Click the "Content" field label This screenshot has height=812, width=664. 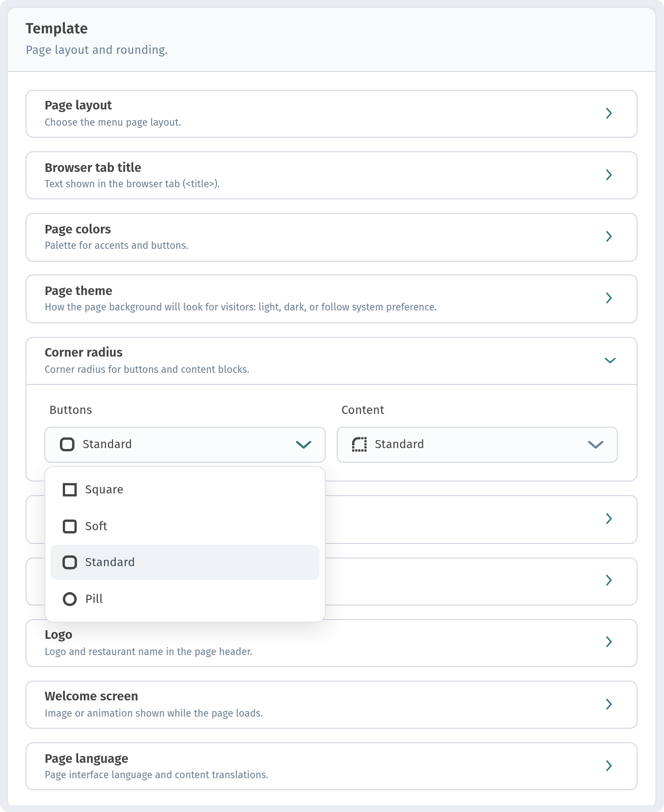pos(363,410)
